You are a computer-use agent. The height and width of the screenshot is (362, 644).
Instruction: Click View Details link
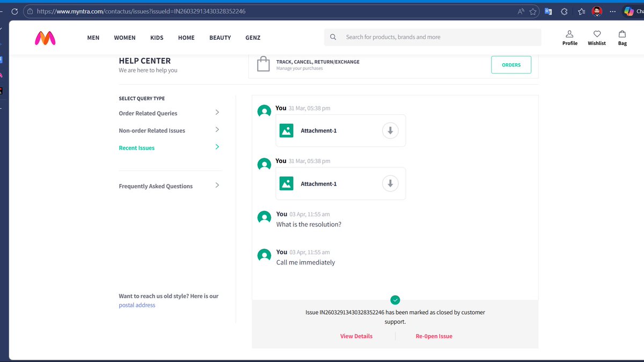pyautogui.click(x=356, y=336)
